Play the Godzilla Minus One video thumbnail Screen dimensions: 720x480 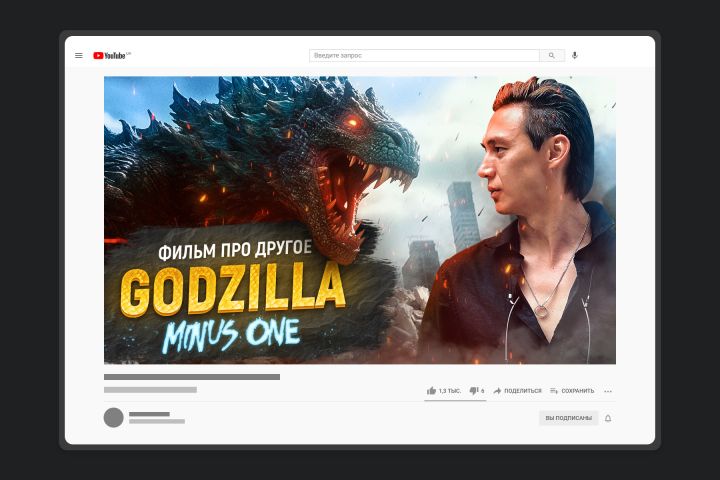360,220
